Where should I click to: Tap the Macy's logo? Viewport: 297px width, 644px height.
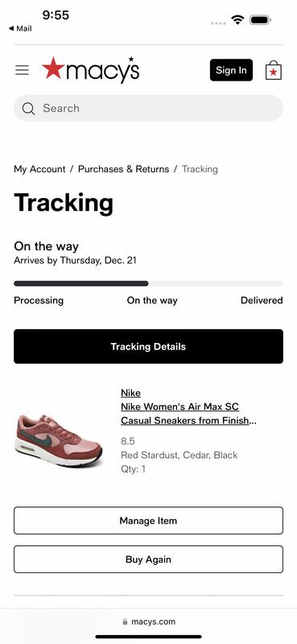click(x=91, y=70)
